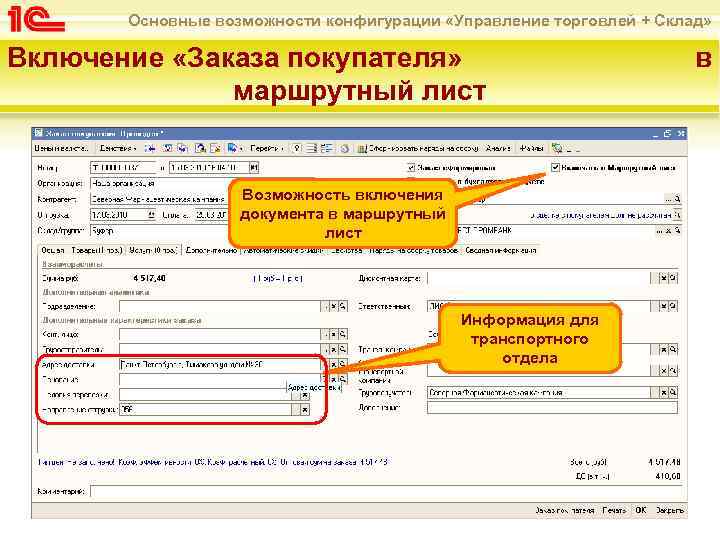Click the magnifier icon in the Контрагент row
Image resolution: width=720 pixels, height=540 pixels.
pos(677,199)
